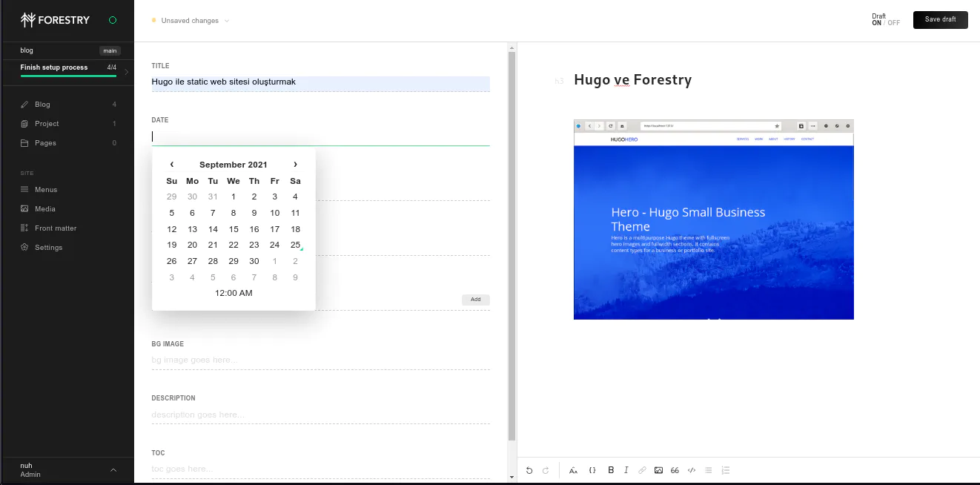Viewport: 980px width, 485px height.
Task: Open Media in the sidebar
Action: point(45,209)
